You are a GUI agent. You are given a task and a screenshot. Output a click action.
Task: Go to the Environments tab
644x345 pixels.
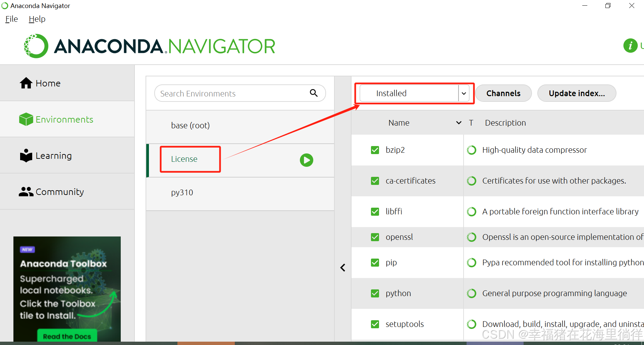pos(67,119)
